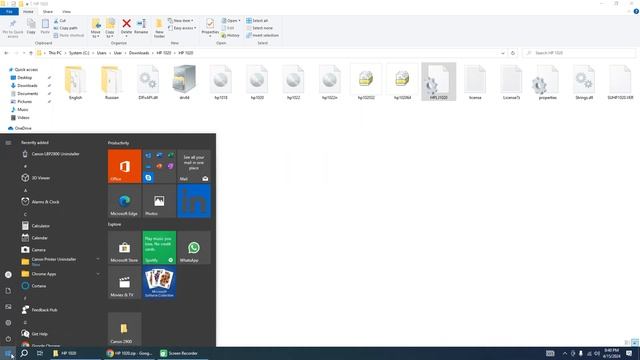The width and height of the screenshot is (640, 360).
Task: Open Task View on taskbar
Action: pos(40,353)
